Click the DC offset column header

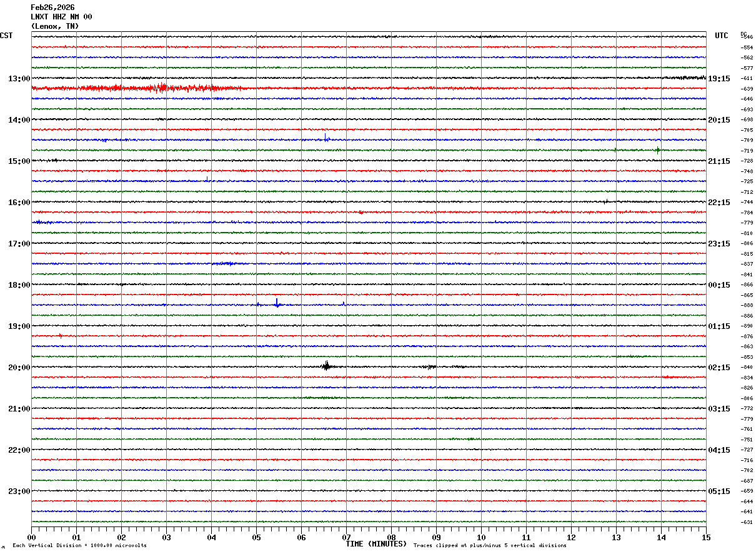pos(744,34)
